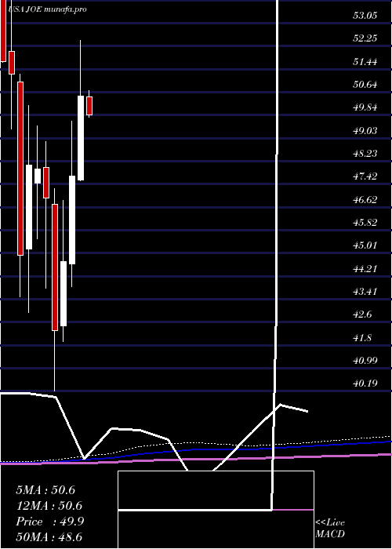Viewport: 392px width, 549px height.
Task: Click the Live MACD label
Action: point(330,528)
